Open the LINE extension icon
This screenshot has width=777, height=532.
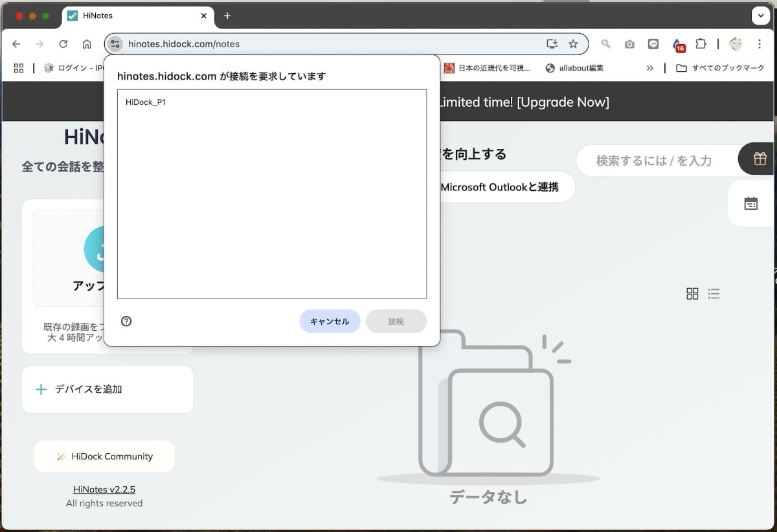(653, 44)
